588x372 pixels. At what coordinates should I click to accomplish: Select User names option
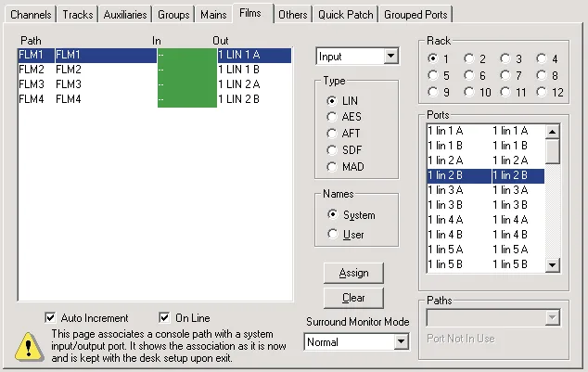point(345,235)
